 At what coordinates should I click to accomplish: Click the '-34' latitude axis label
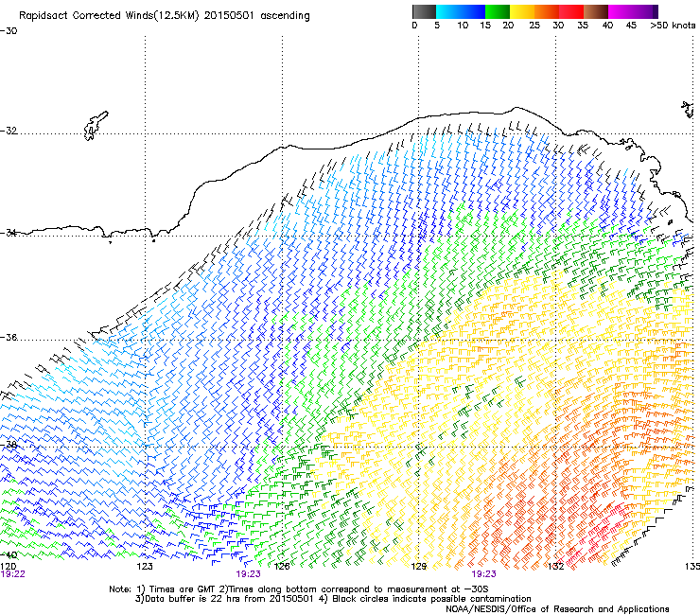[x=9, y=233]
